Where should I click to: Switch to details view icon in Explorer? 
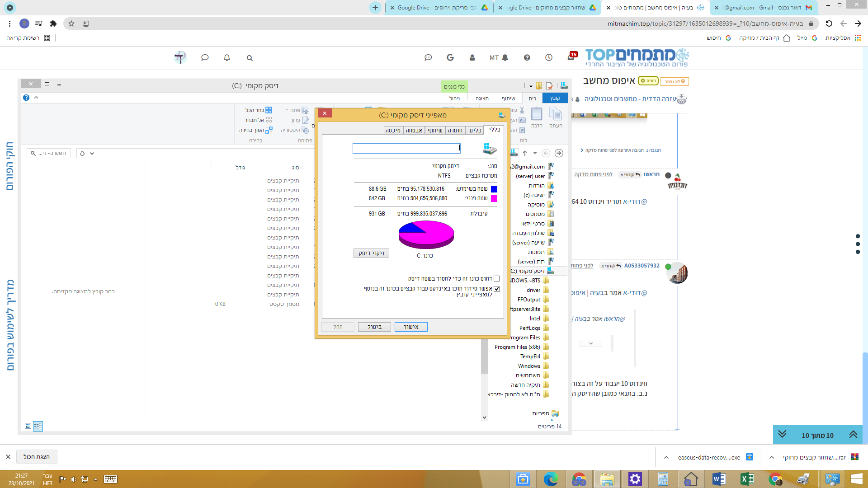point(38,426)
